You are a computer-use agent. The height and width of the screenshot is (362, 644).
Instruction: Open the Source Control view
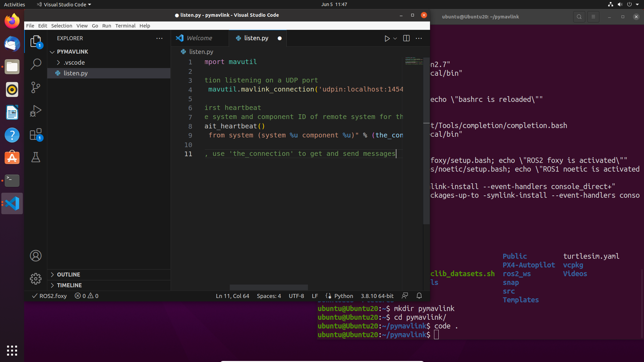click(x=36, y=87)
